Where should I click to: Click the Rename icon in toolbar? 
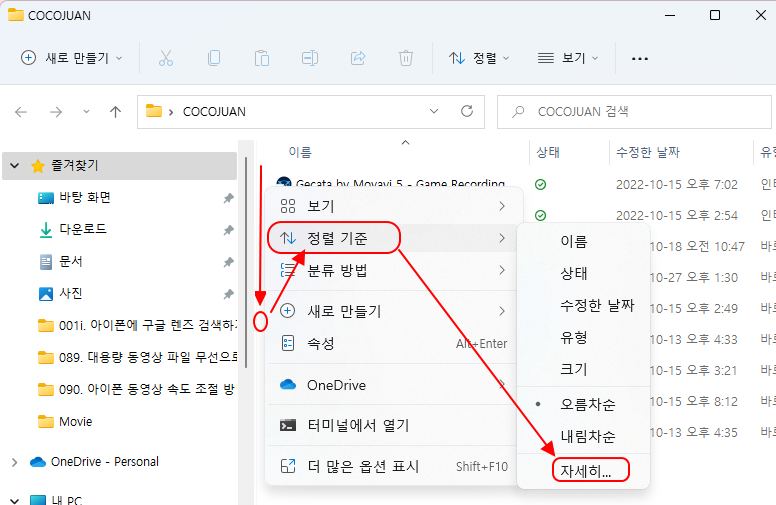tap(310, 58)
